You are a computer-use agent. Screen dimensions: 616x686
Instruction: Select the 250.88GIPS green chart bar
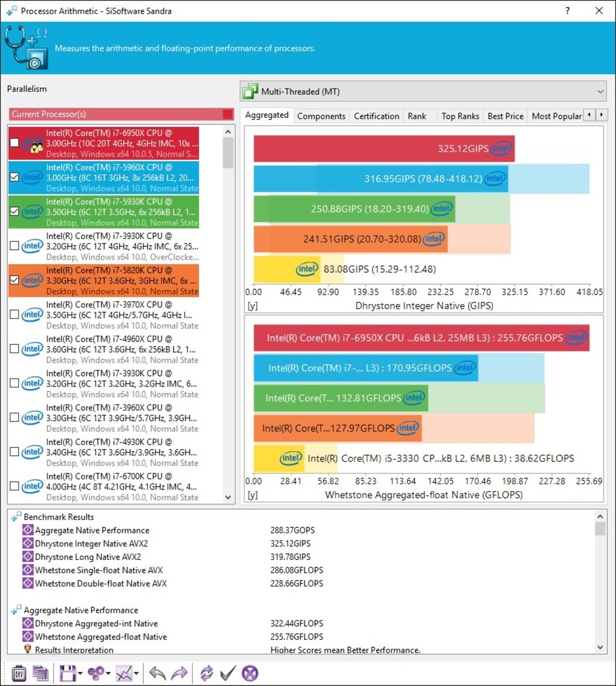coord(354,209)
